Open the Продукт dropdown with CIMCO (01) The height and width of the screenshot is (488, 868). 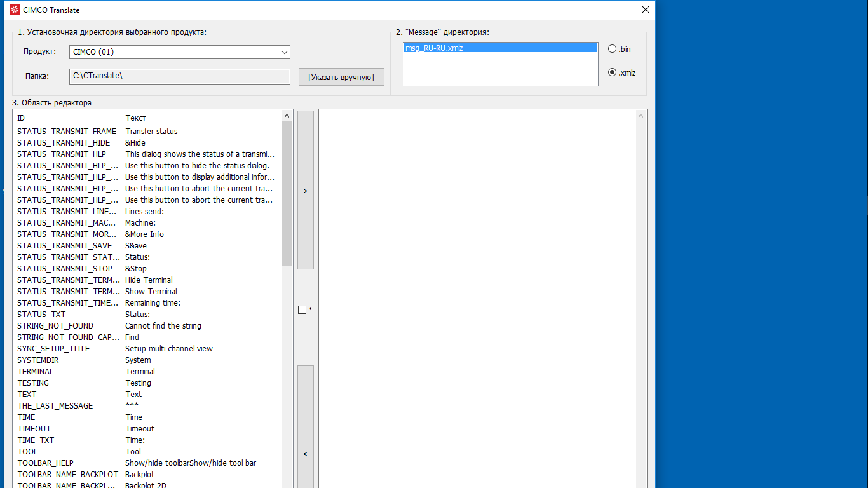[179, 52]
